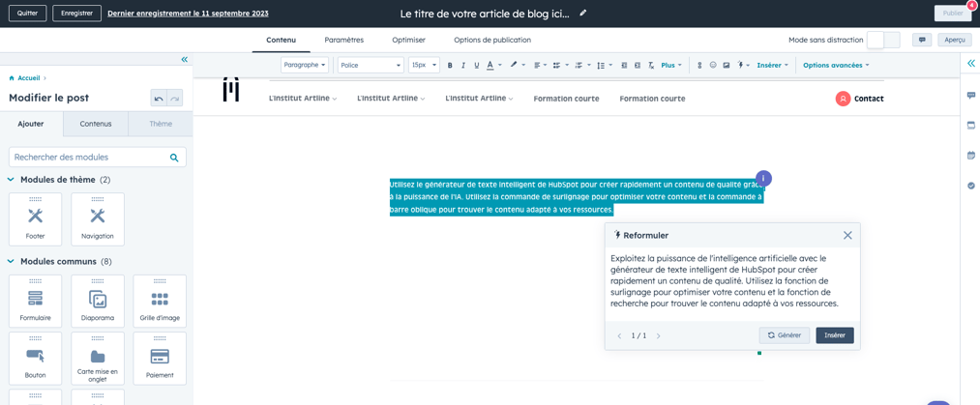980x405 pixels.
Task: Regenerate text with the Générer button
Action: coord(785,335)
